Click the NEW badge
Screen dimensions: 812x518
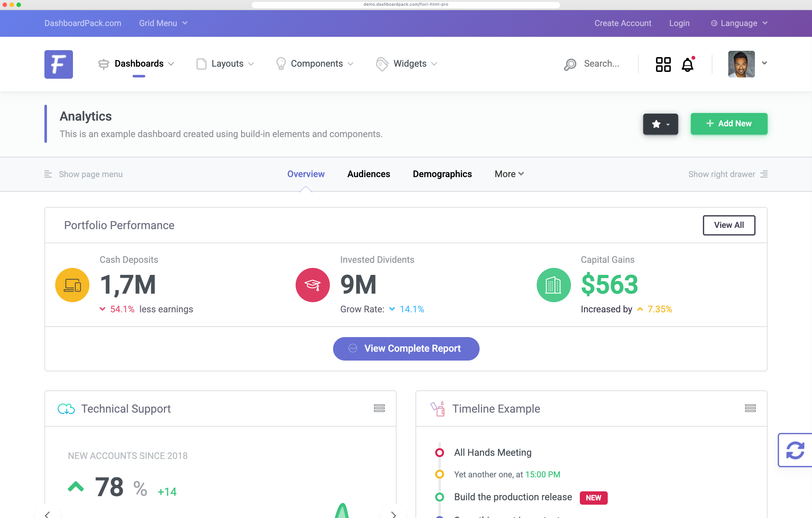click(593, 498)
